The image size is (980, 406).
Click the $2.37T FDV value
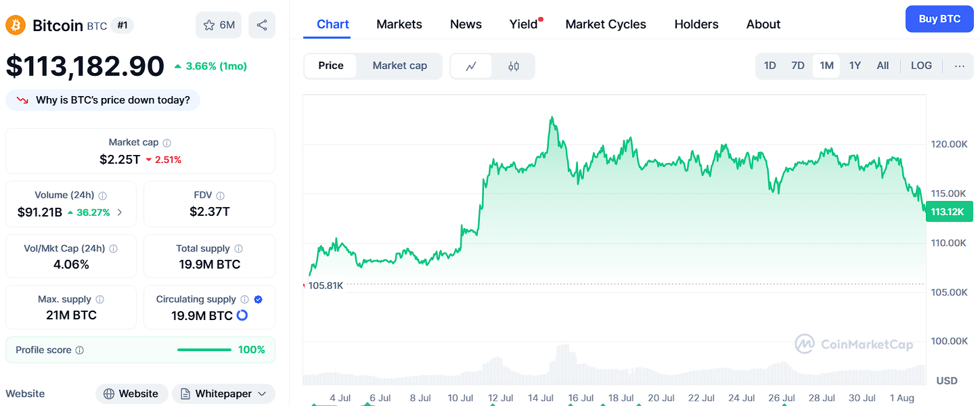(210, 212)
